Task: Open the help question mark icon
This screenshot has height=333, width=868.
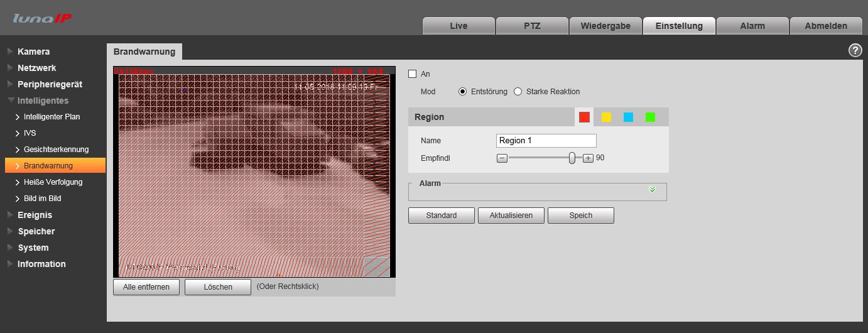Action: tap(855, 51)
